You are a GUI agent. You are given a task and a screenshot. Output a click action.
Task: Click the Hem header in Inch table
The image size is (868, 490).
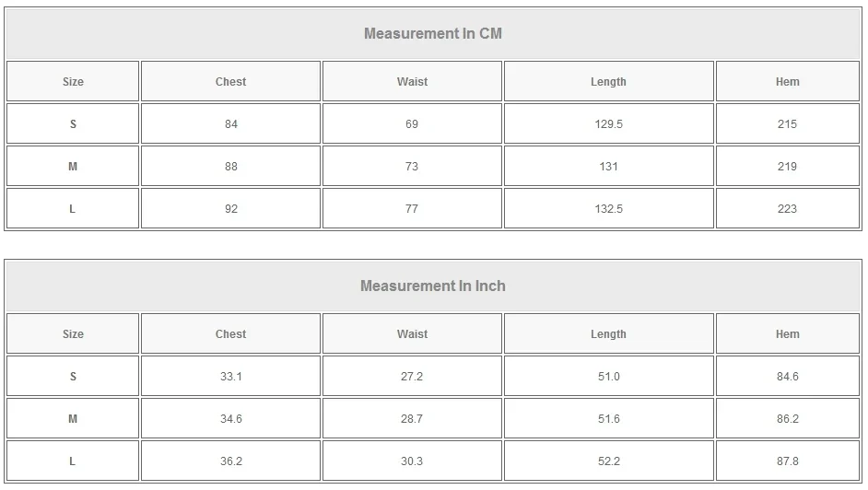(787, 334)
